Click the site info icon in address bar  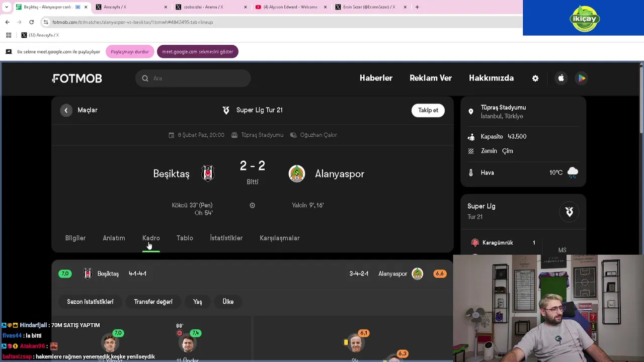[x=46, y=22]
